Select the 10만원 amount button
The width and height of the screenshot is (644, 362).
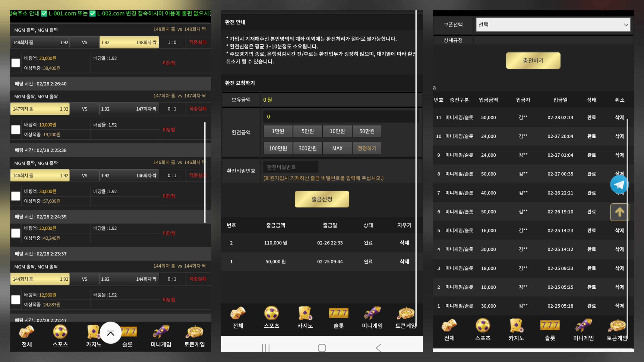click(337, 131)
